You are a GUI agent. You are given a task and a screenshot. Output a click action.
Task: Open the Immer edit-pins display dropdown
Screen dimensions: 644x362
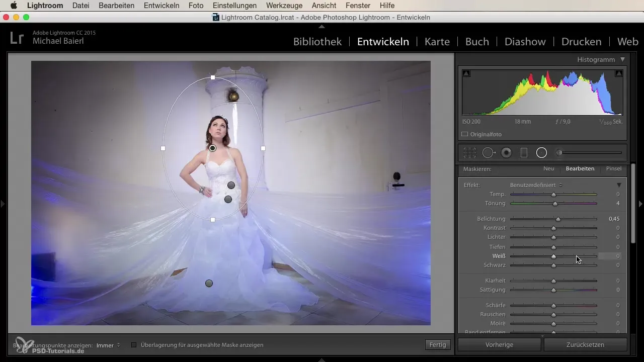(x=108, y=345)
